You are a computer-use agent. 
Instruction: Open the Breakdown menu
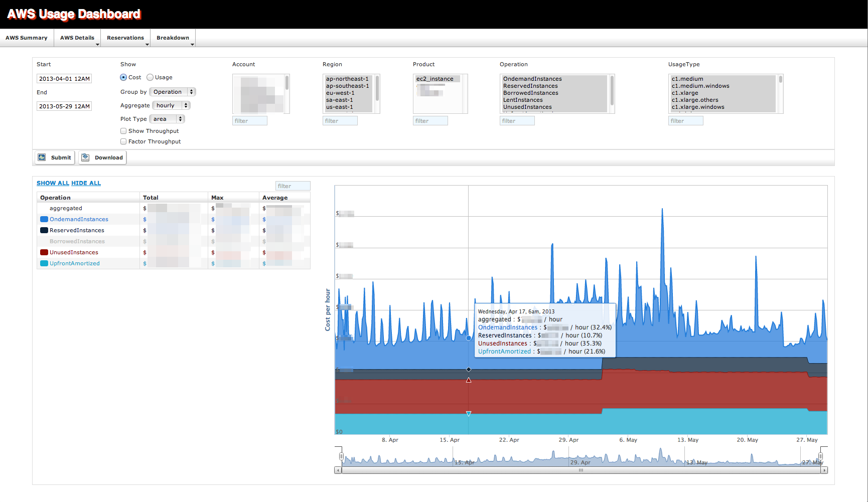tap(173, 38)
